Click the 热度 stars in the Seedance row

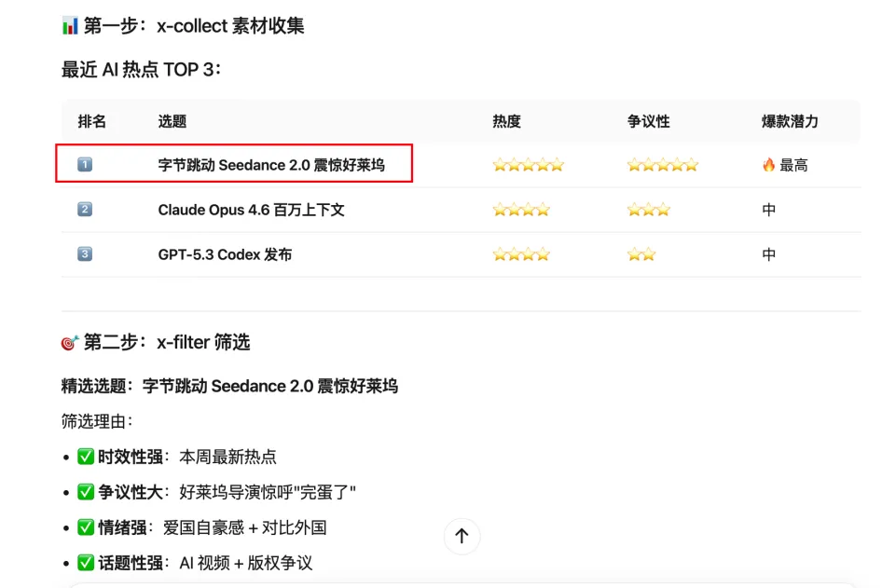point(528,165)
